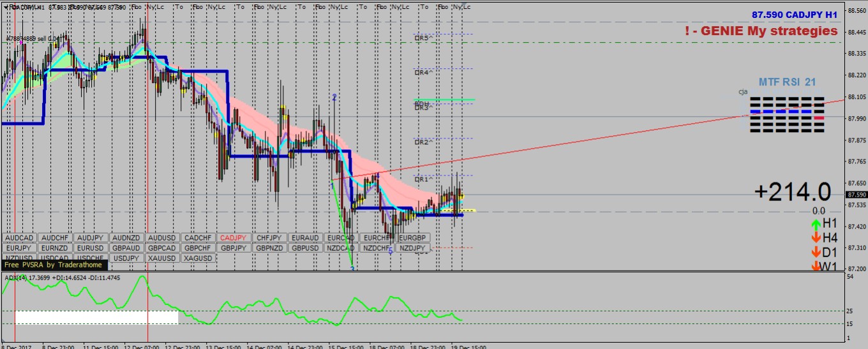This screenshot has height=349, width=868.
Task: Select '87.590 CADJPY H1' header text
Action: pyautogui.click(x=794, y=15)
